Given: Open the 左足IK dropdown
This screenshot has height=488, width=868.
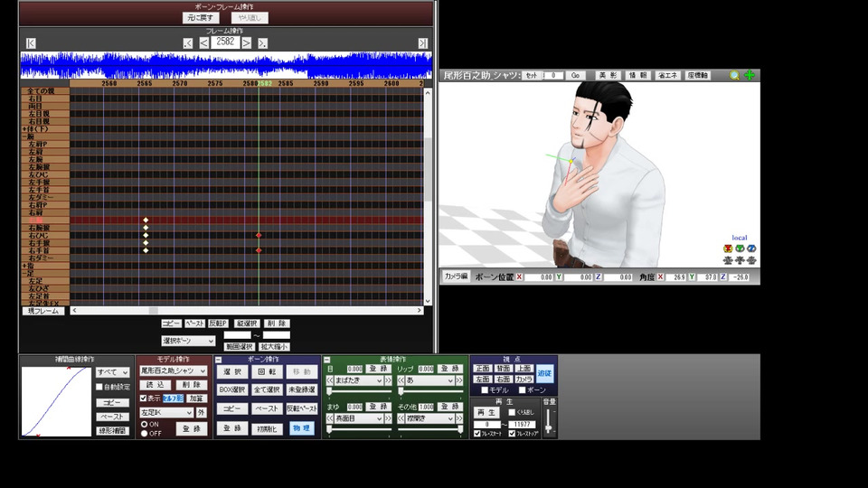Looking at the screenshot, I should [166, 413].
